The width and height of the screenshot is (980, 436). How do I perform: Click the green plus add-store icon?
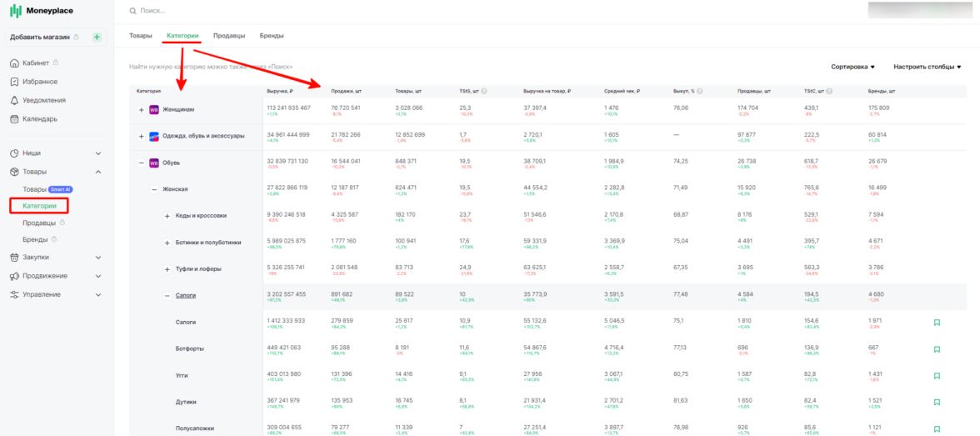pyautogui.click(x=97, y=37)
